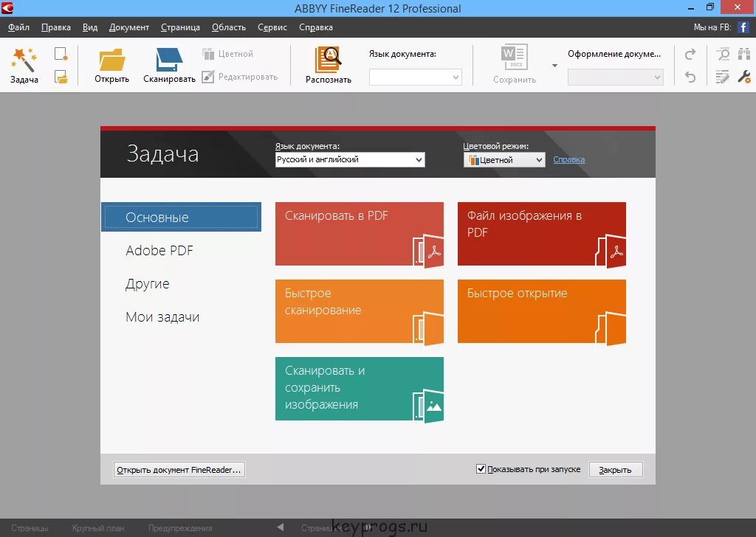756x537 pixels.
Task: Click the Мы на FB label
Action: [712, 27]
